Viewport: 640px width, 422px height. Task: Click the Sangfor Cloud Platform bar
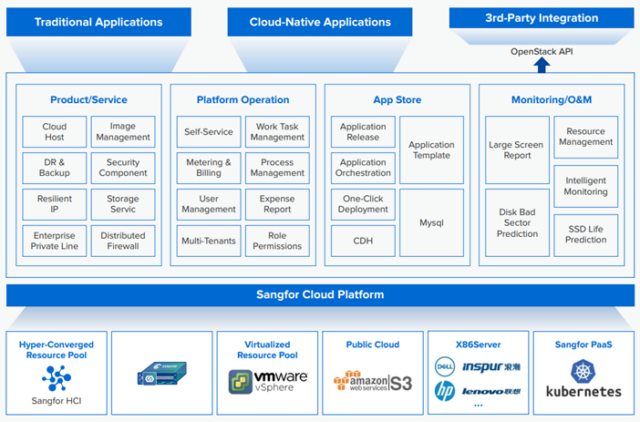(x=320, y=295)
